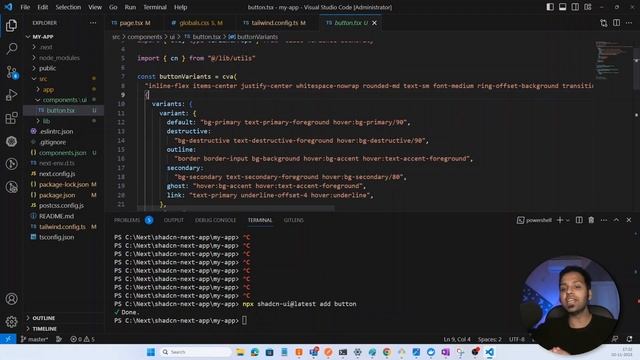Screen dimensions: 640x360
Task: Open package.json in the explorer
Action: coord(57,195)
